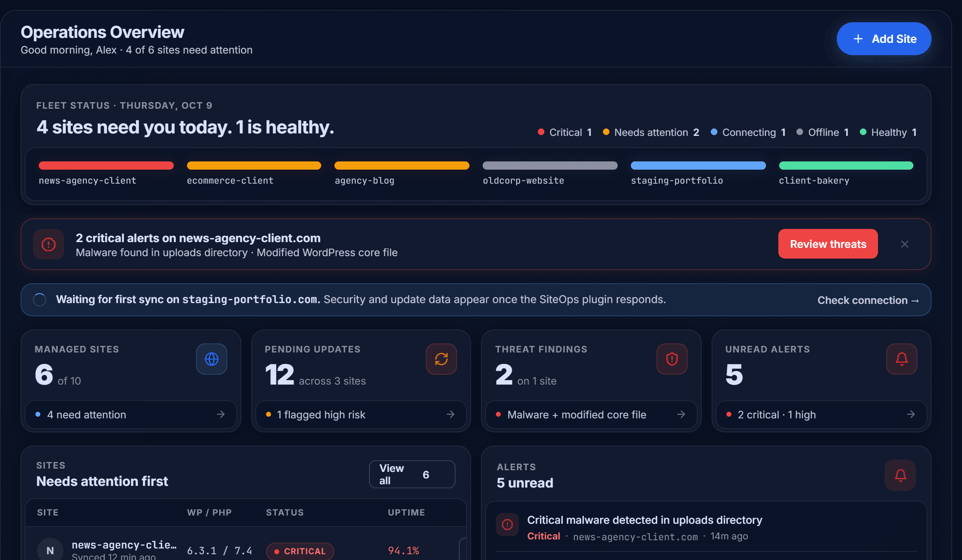Select the orange agency-blog status bar

tap(402, 166)
